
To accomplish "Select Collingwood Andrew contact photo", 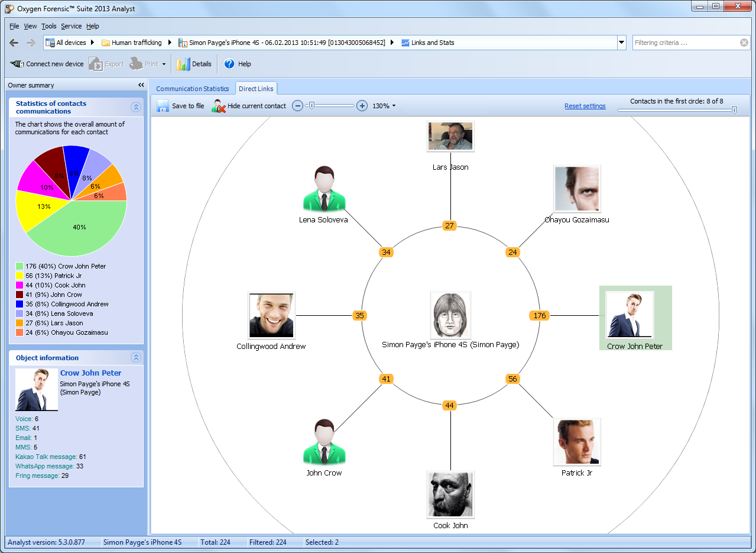I will (271, 315).
